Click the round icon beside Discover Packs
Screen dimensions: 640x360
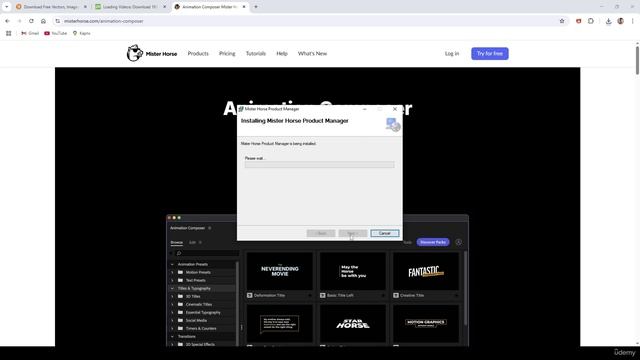pos(459,242)
